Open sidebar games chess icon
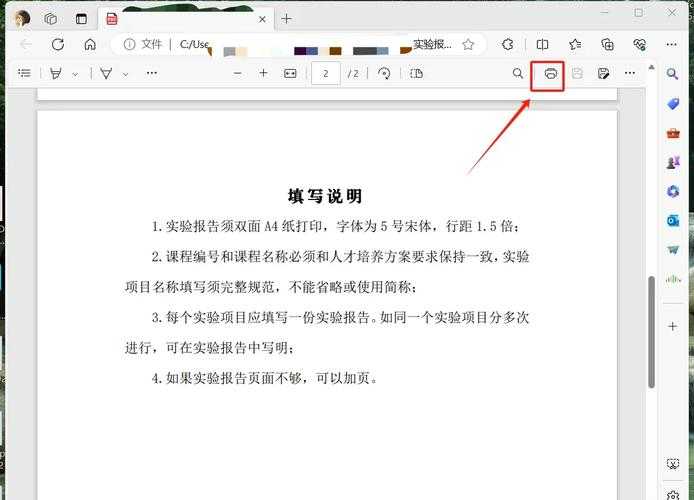Image resolution: width=694 pixels, height=500 pixels. 673,162
